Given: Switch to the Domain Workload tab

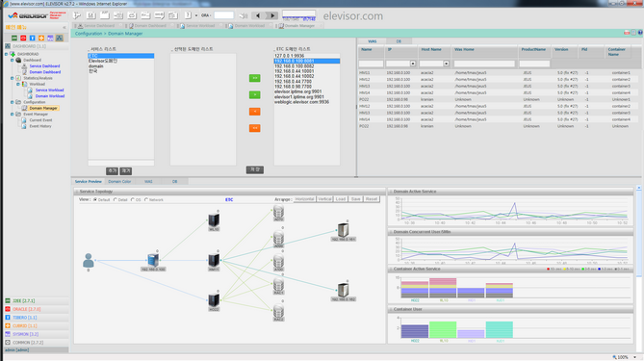Looking at the screenshot, I should [249, 25].
